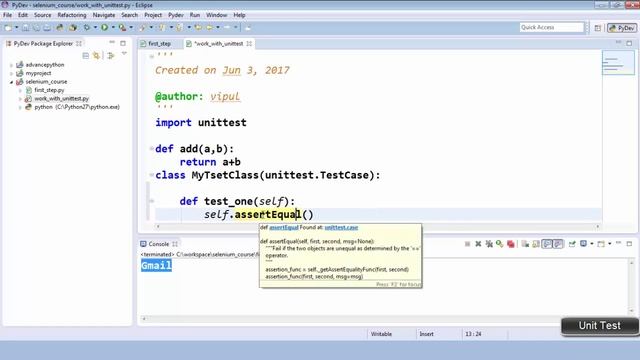The image size is (640, 360).
Task: Open the Open Console dropdown arrow
Action: click(609, 244)
